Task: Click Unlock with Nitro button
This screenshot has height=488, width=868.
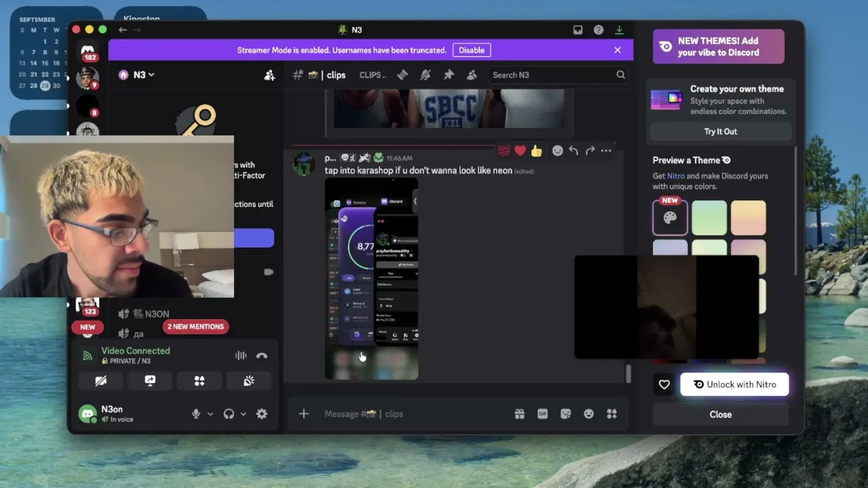Action: (x=734, y=384)
